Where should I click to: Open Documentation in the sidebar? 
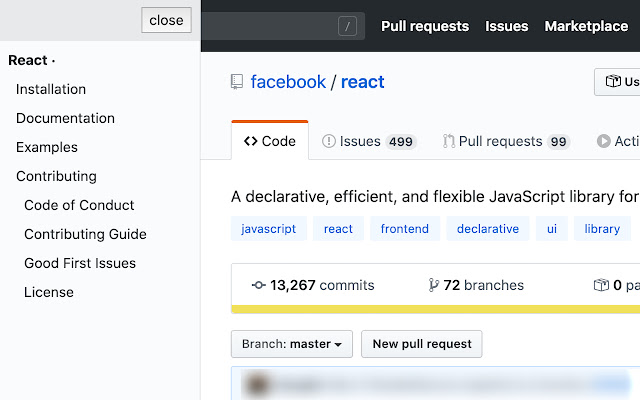(65, 118)
